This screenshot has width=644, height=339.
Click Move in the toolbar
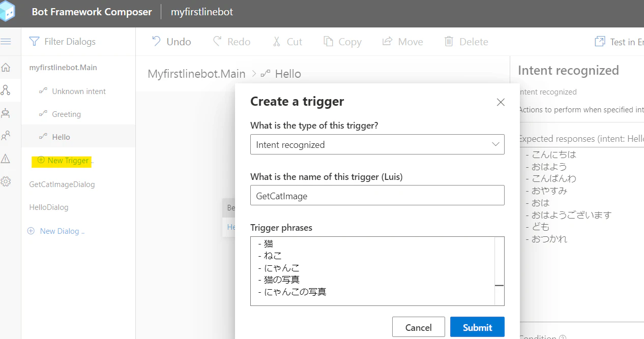coord(402,42)
